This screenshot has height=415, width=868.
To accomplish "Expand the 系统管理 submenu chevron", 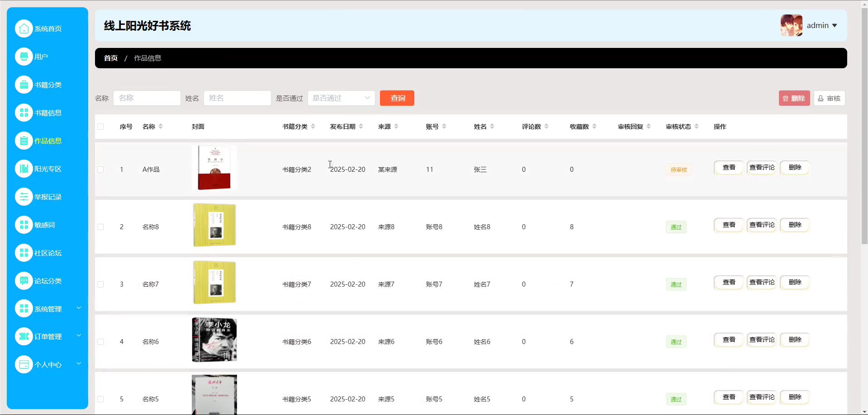I will pyautogui.click(x=79, y=308).
